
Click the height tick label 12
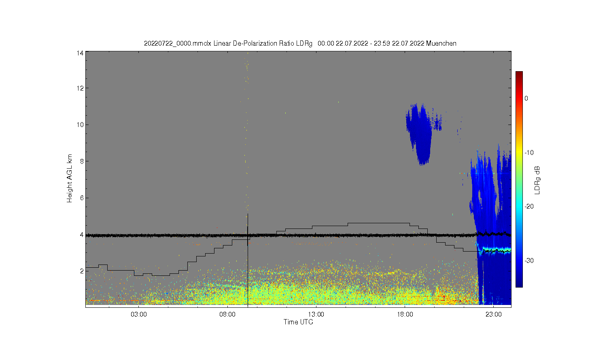click(80, 88)
